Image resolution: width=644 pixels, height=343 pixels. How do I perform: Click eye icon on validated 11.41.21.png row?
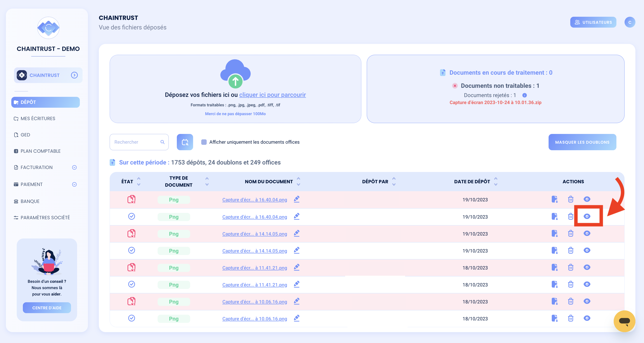click(x=587, y=284)
